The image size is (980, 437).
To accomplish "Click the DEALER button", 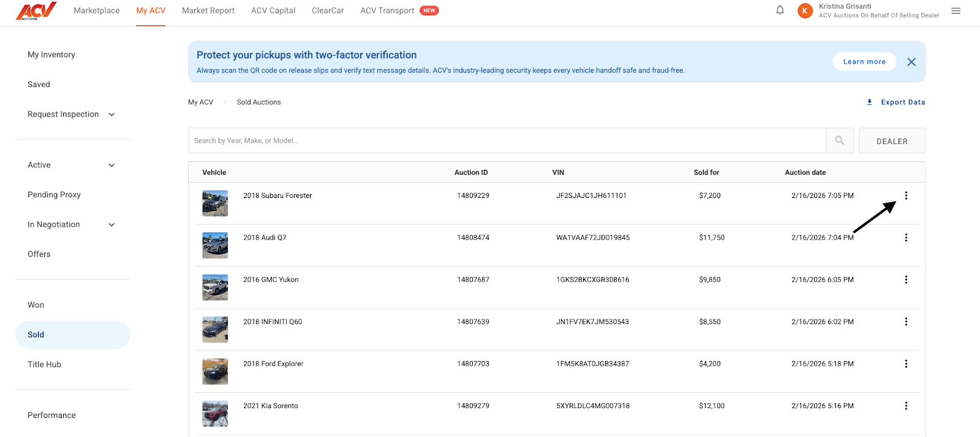I will 892,141.
